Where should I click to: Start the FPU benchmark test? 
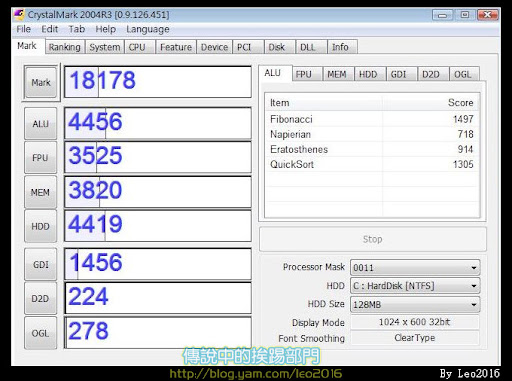click(x=41, y=157)
